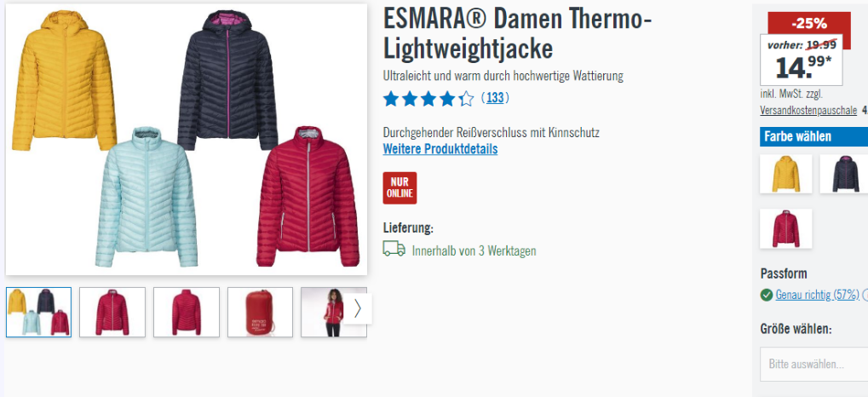Click the delivery truck icon

(x=394, y=249)
